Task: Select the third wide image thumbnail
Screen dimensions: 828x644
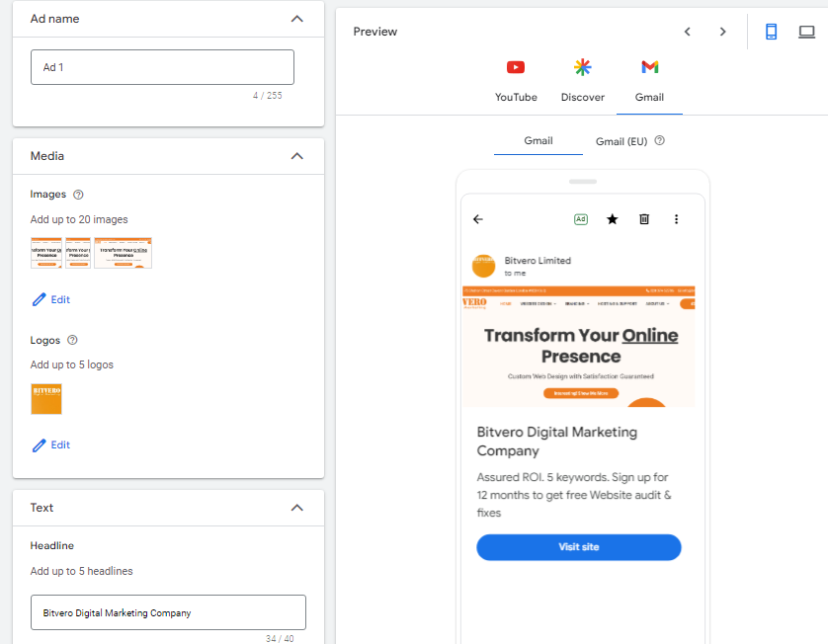Action: pos(124,253)
